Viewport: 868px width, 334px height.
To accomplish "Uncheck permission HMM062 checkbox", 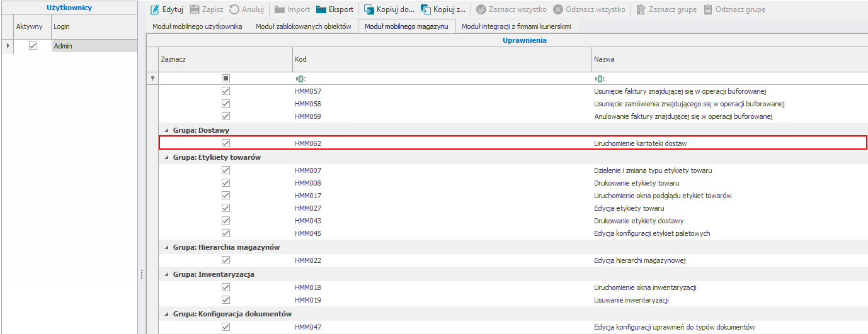I will coord(226,143).
